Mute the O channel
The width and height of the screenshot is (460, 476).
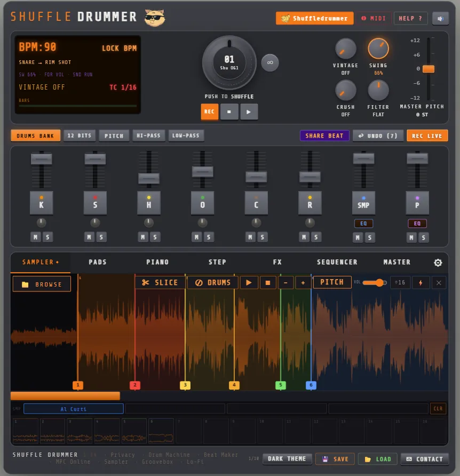coord(197,237)
